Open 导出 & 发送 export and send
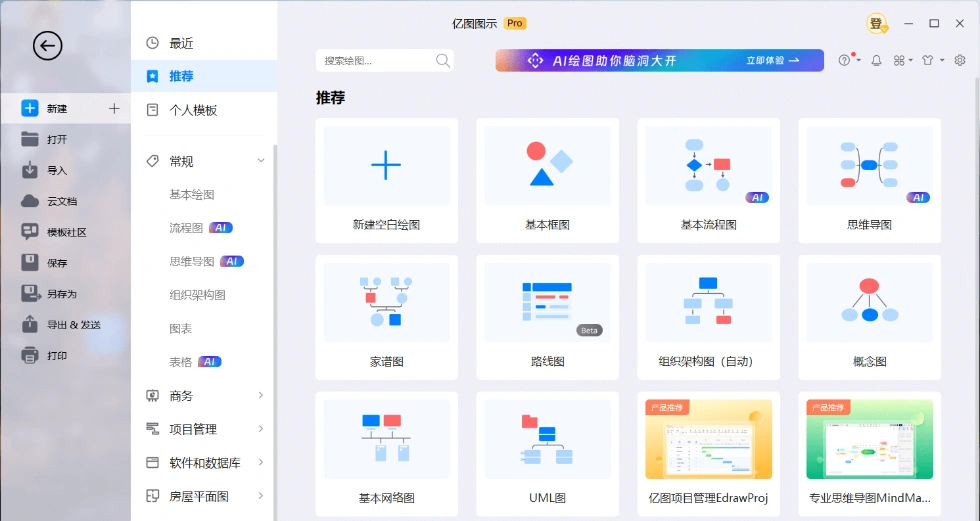This screenshot has height=521, width=980. tap(61, 325)
